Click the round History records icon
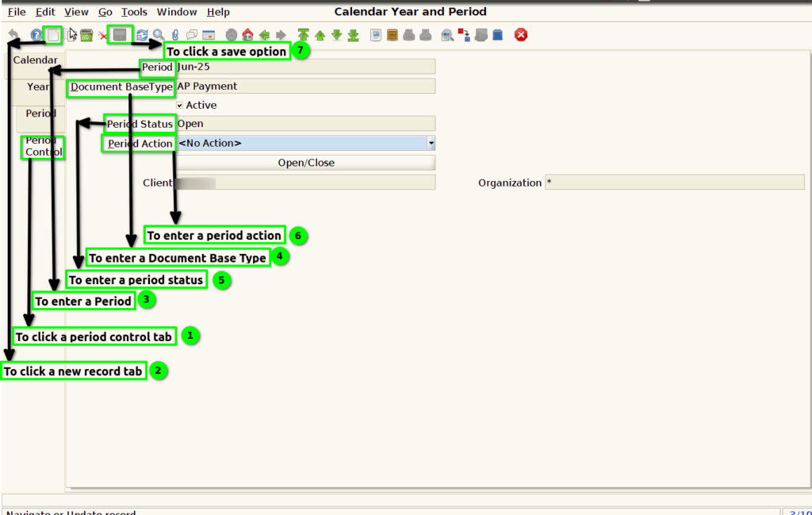The image size is (812, 515). click(x=232, y=35)
